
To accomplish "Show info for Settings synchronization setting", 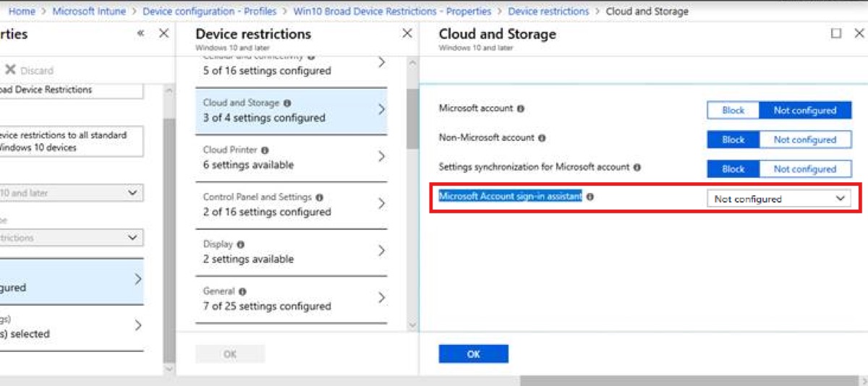I will pos(637,167).
